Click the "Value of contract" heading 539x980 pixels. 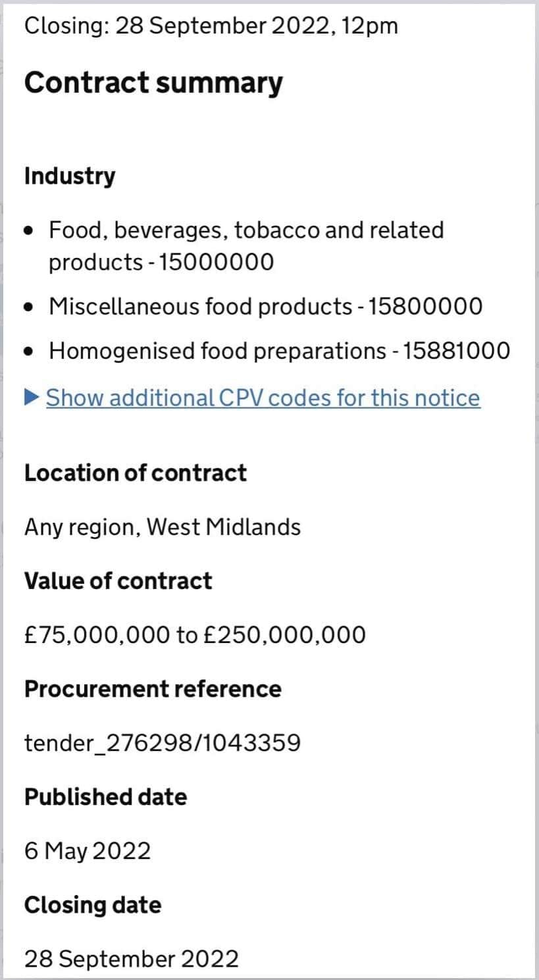(x=118, y=581)
